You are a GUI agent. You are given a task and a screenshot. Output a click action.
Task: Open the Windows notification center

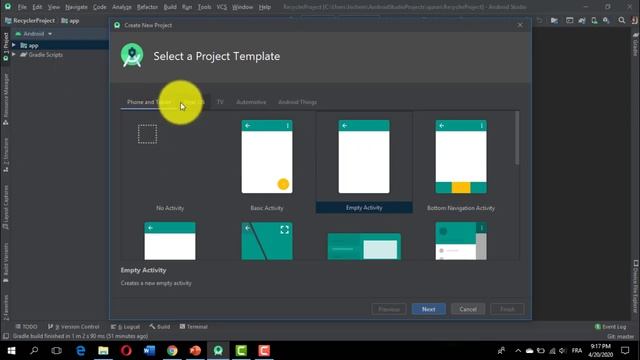click(625, 351)
